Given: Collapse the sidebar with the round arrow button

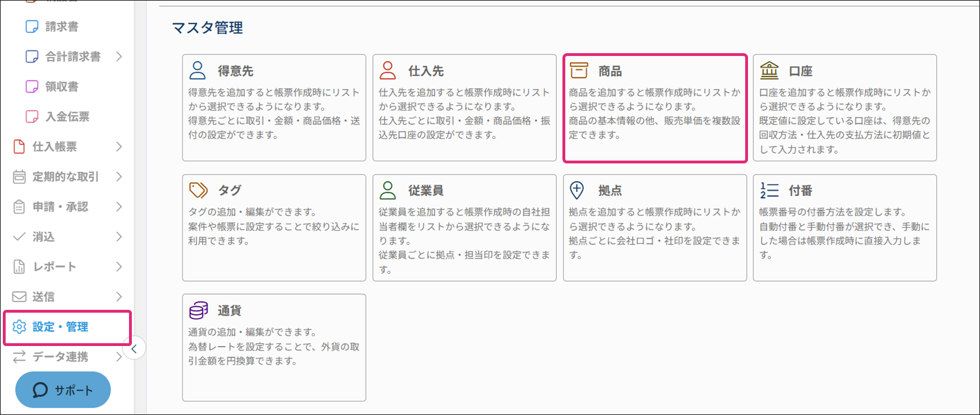Looking at the screenshot, I should coord(134,349).
